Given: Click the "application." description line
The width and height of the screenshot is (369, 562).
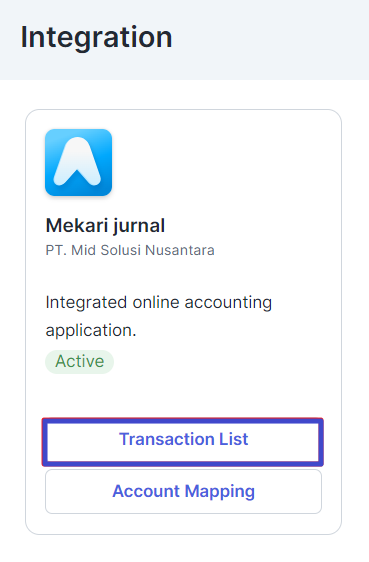Looking at the screenshot, I should point(91,330).
